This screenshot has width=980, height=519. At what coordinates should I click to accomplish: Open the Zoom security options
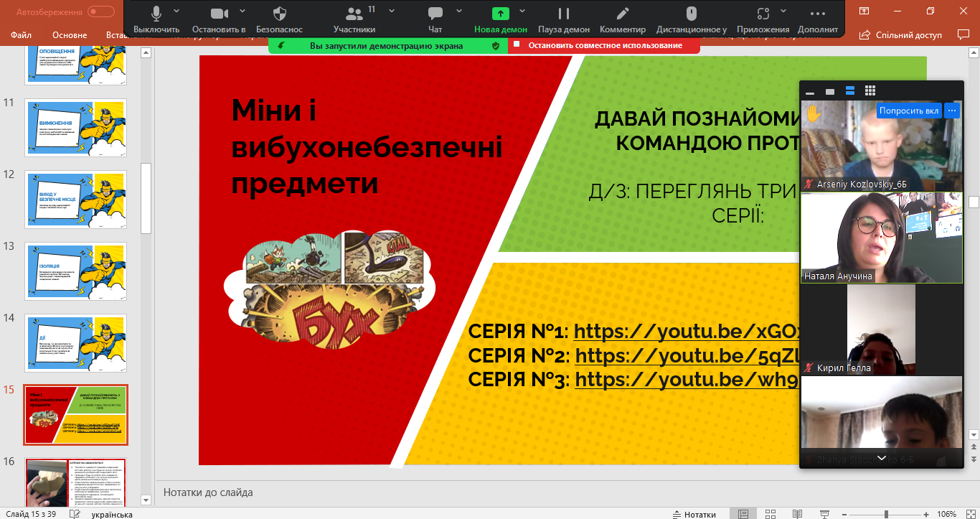pos(279,19)
